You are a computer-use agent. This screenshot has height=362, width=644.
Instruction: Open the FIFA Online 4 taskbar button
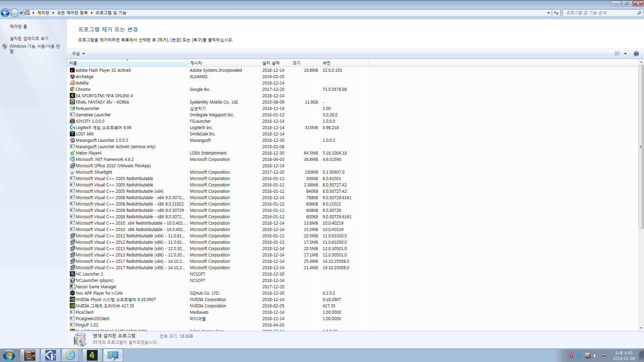coord(92,355)
